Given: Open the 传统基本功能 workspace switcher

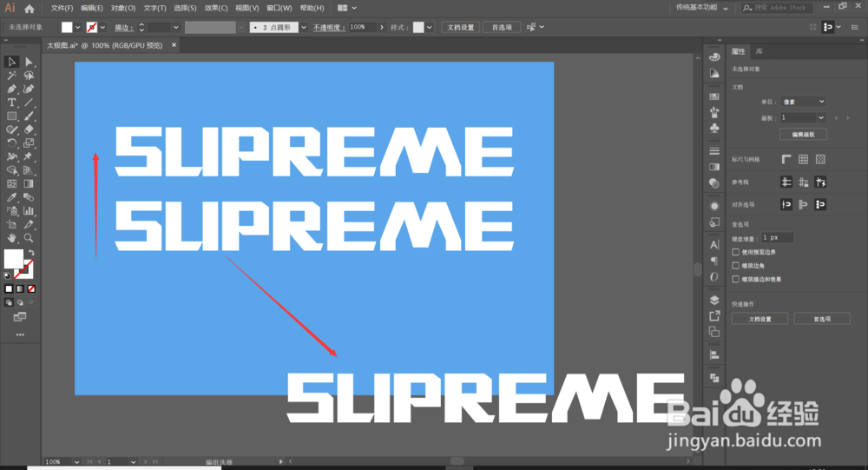Looking at the screenshot, I should 702,8.
